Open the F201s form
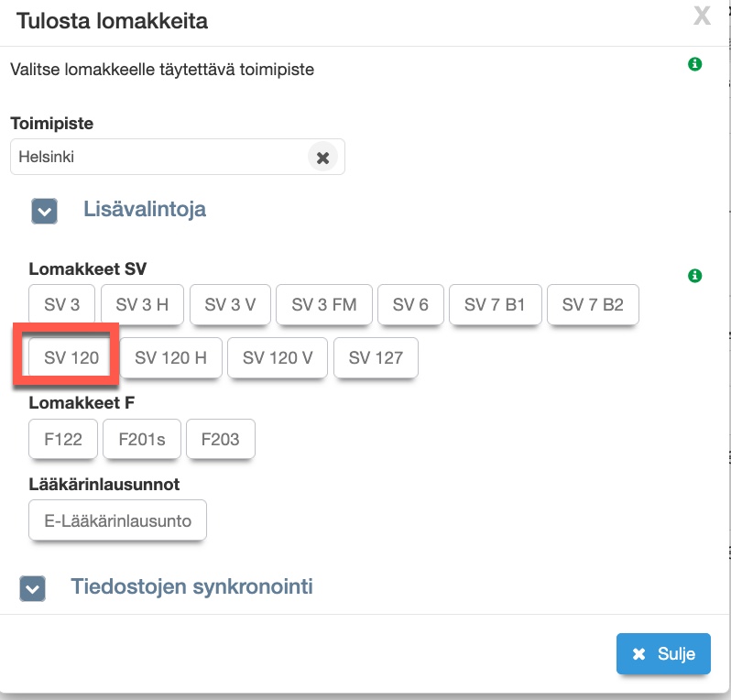 pyautogui.click(x=142, y=440)
